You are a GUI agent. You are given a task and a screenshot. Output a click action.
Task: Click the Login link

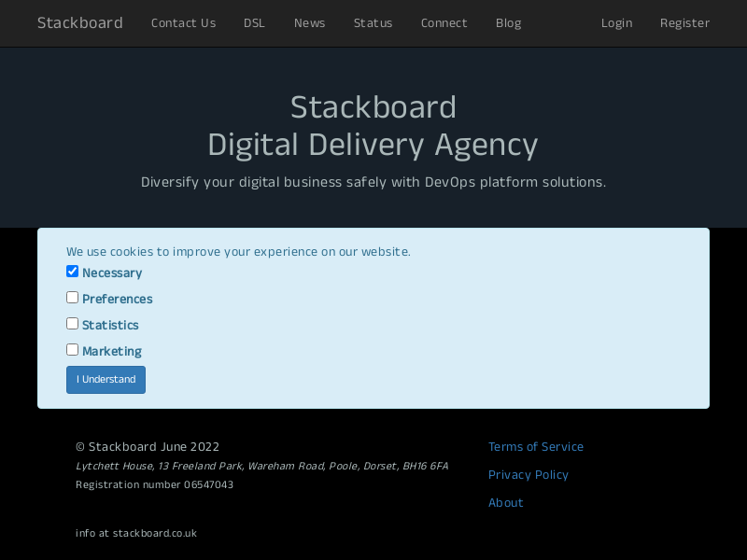click(x=616, y=23)
